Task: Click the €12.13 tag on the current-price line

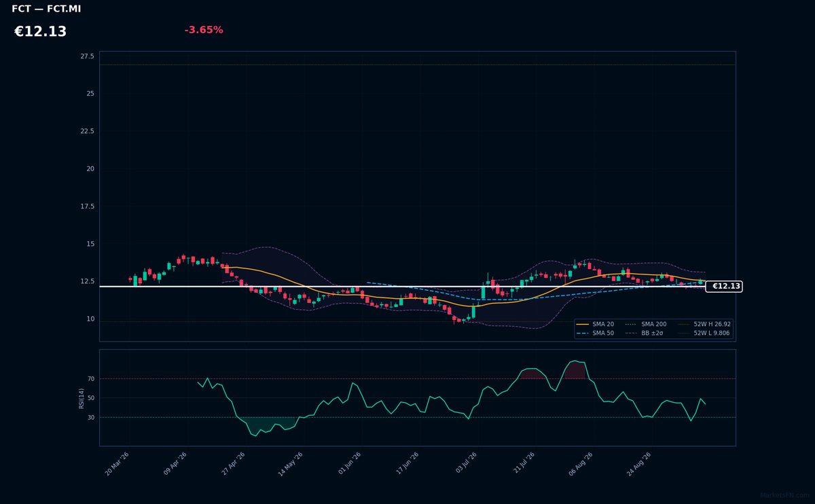Action: (x=725, y=286)
